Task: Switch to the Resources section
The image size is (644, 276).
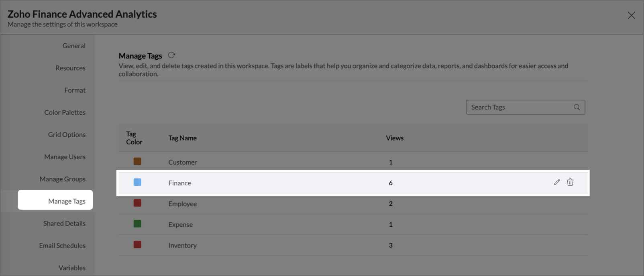Action: 70,68
